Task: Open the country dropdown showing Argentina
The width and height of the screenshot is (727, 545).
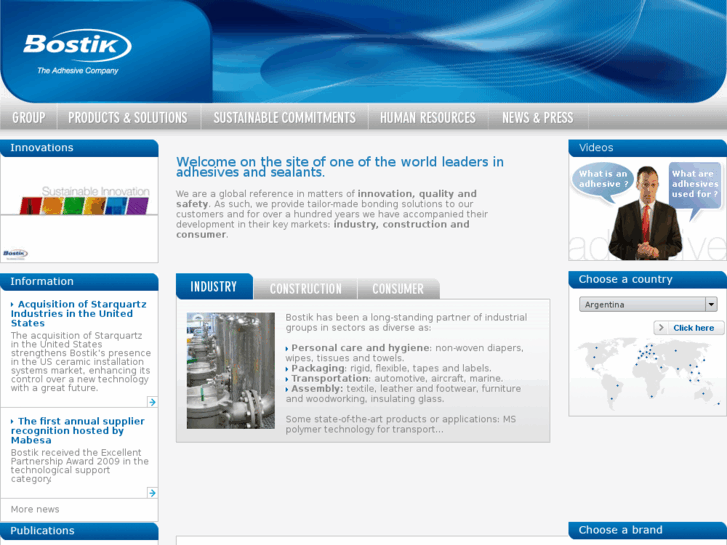Action: tap(648, 304)
